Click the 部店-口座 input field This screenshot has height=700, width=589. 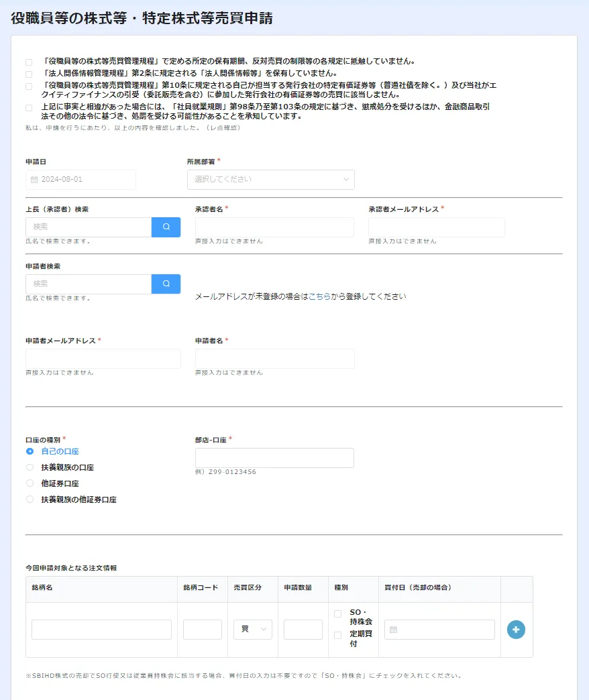[274, 457]
